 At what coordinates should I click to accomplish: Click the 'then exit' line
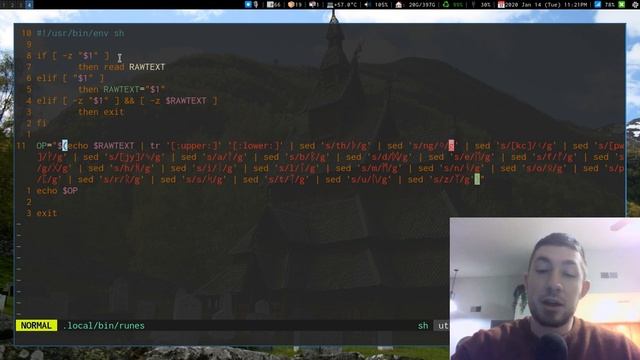[101, 112]
